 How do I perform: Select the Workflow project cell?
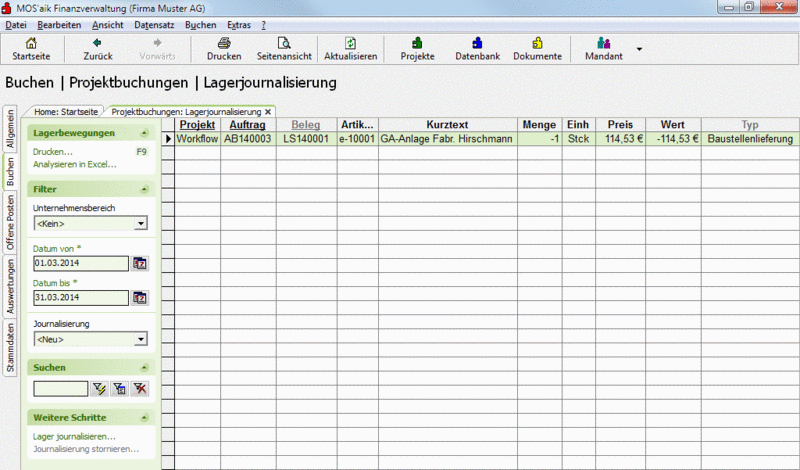(197, 139)
